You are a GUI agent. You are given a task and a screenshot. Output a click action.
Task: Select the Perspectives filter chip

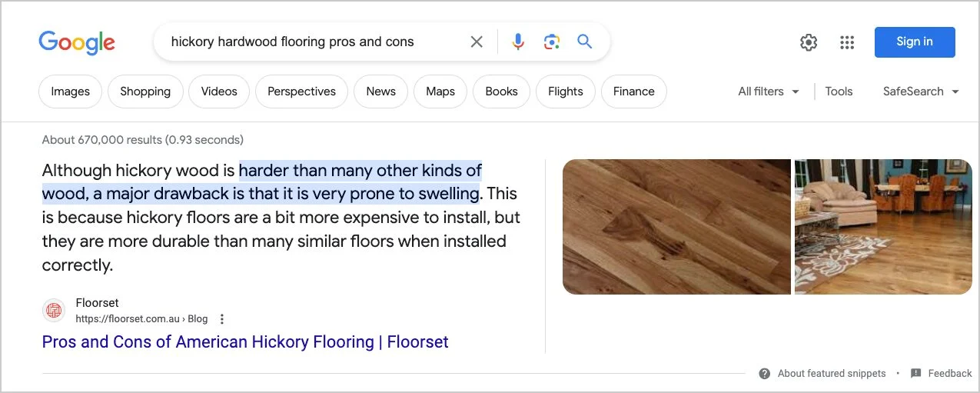click(301, 92)
